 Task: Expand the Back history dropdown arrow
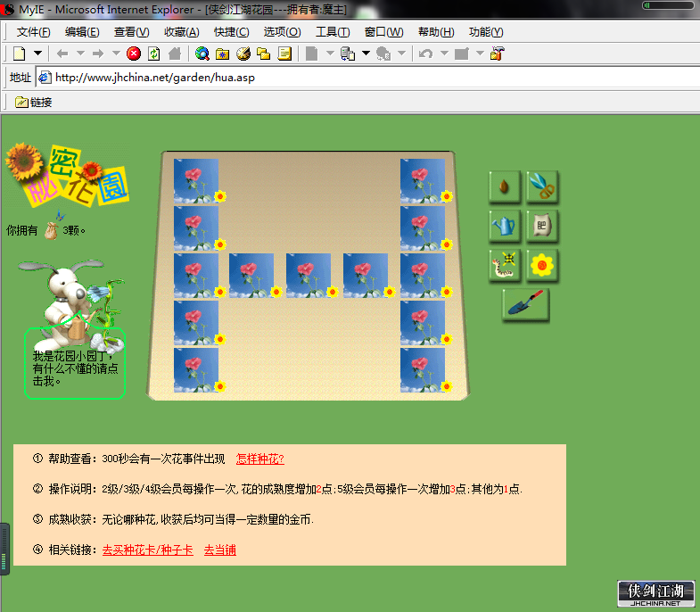point(81,54)
